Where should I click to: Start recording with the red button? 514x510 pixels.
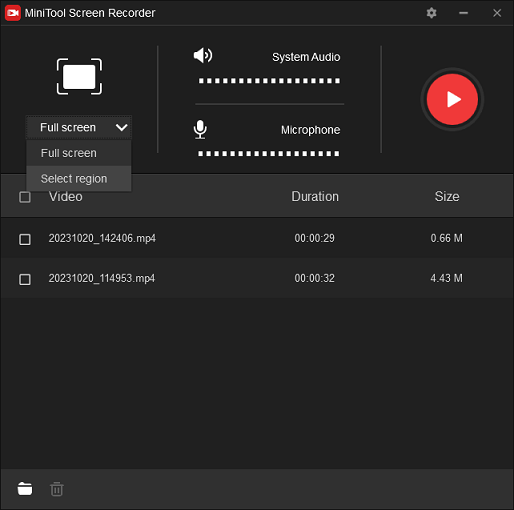click(x=452, y=99)
